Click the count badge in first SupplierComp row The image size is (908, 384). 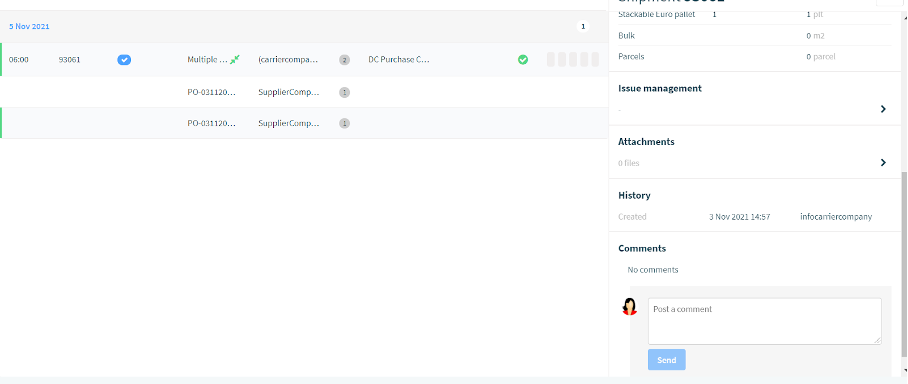345,92
